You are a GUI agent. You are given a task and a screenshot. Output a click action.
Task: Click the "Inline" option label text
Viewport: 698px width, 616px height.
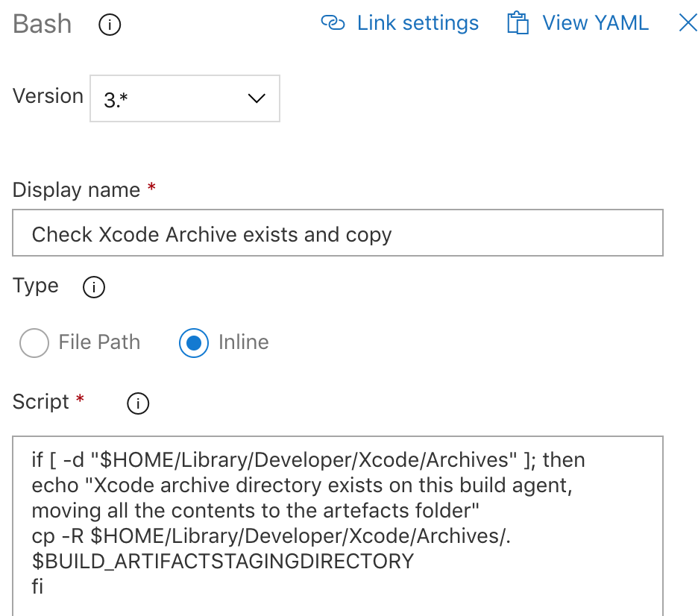click(x=243, y=342)
